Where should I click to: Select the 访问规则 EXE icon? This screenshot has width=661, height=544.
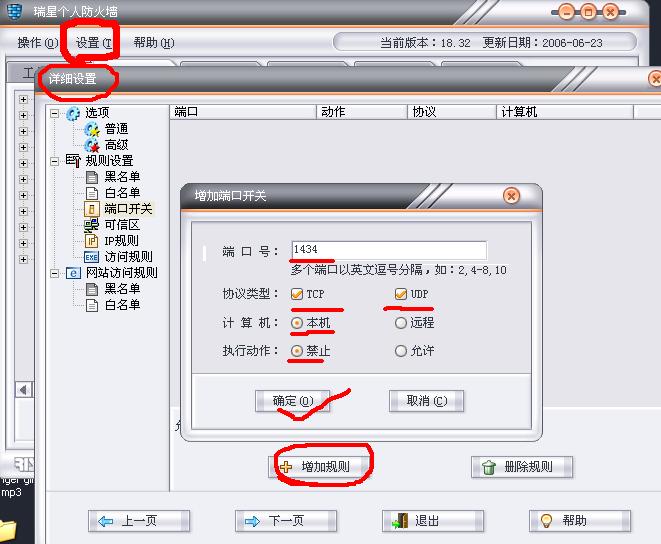pyautogui.click(x=91, y=257)
